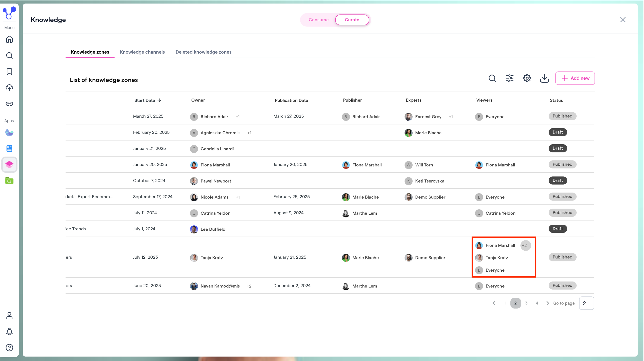Expand +1 experts next to Earnest Grey
Screen dimensions: 644x361
[x=451, y=117]
